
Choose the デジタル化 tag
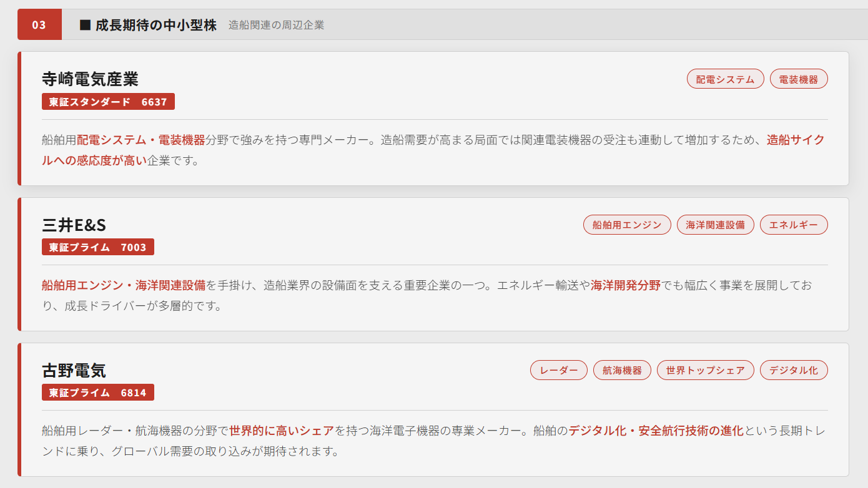[793, 370]
